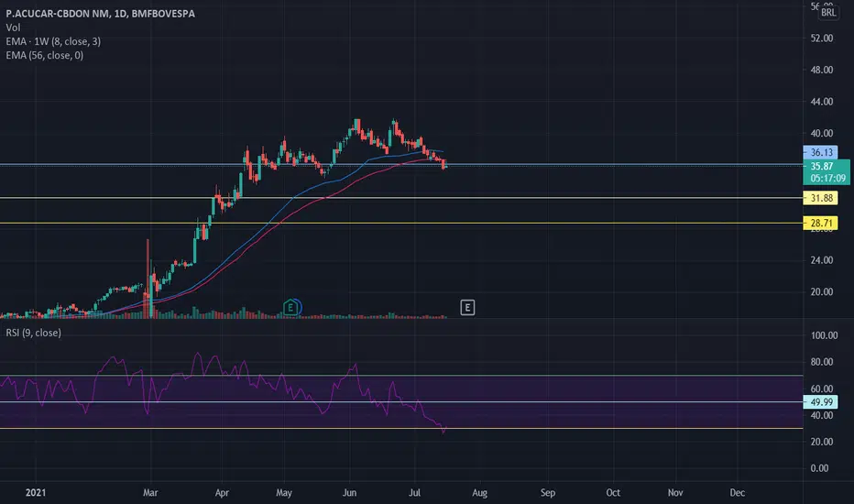Click the 52.00 price scale value
This screenshot has height=504, width=854.
tap(822, 38)
